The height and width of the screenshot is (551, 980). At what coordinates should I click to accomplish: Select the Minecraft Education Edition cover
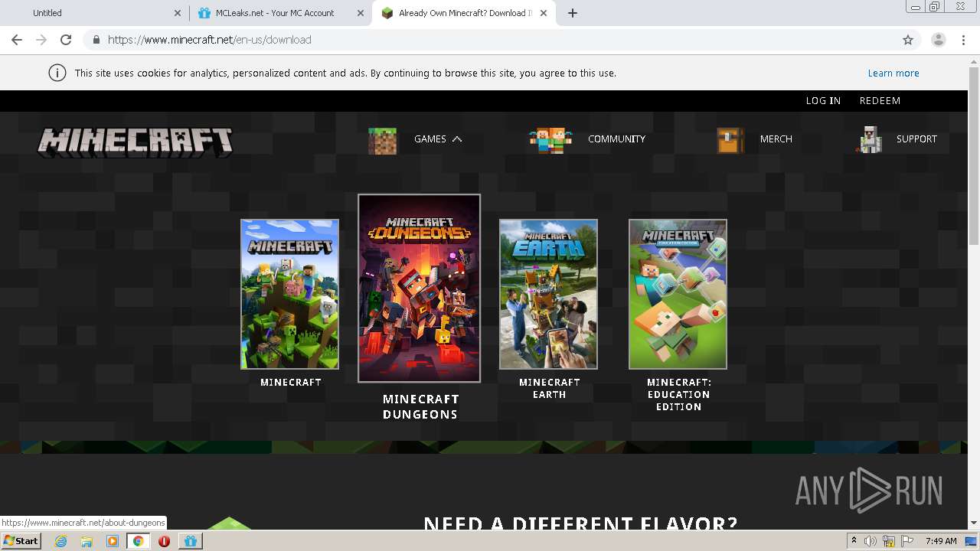[678, 295]
